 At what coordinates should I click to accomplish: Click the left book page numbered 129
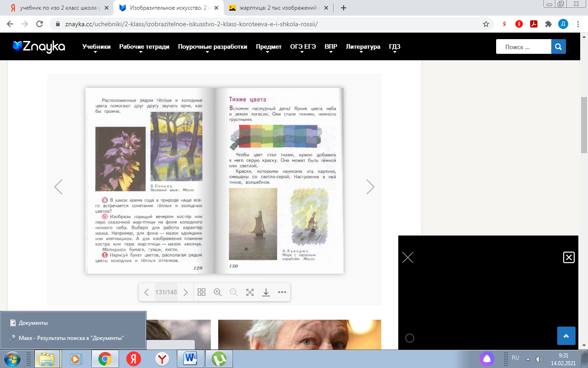[x=150, y=181]
